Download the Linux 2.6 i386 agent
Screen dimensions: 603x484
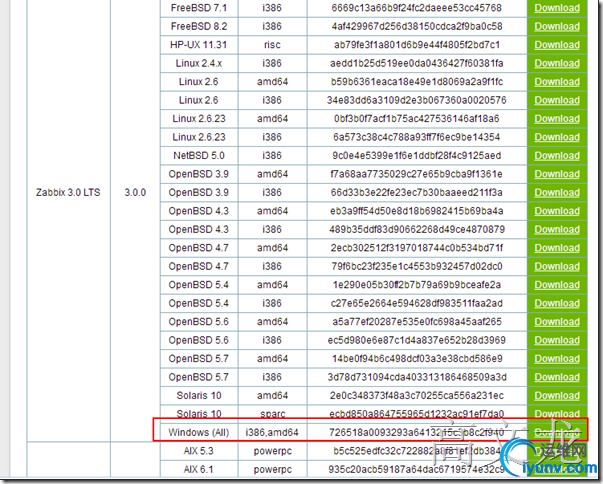(x=557, y=100)
